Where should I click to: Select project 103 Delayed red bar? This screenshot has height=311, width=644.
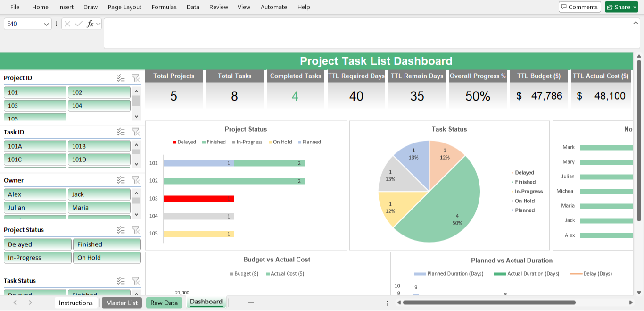coord(197,198)
